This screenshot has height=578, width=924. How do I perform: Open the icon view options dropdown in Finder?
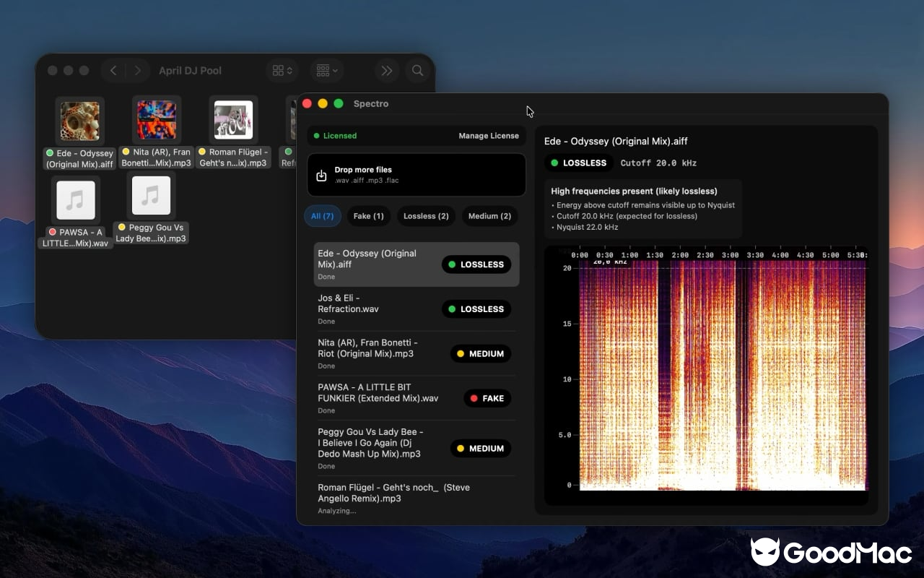click(282, 70)
